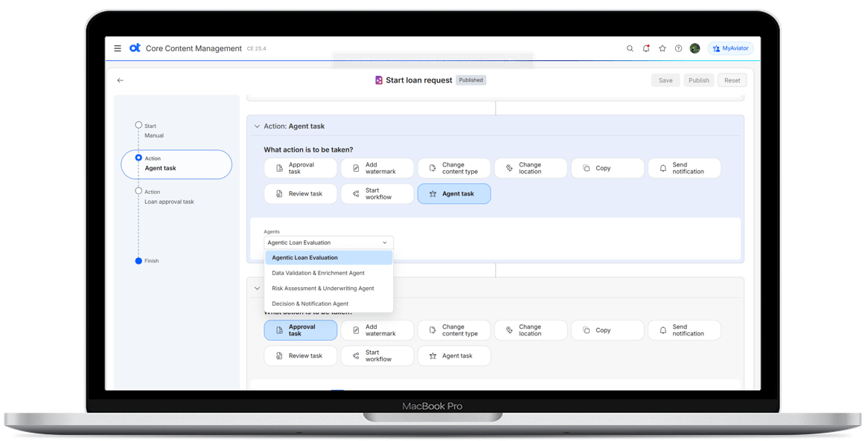Open search from the top bar
This screenshot has width=868, height=441.
tap(630, 48)
